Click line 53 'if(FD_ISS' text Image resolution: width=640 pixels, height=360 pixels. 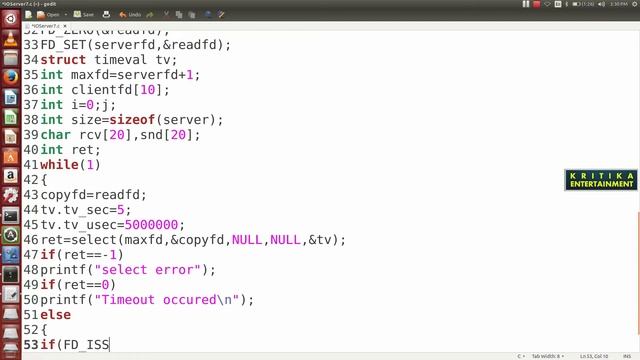(75, 344)
